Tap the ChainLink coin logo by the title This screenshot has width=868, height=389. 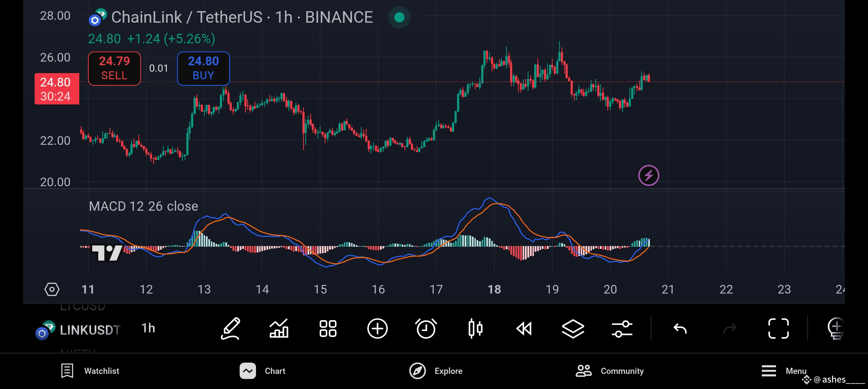point(97,17)
